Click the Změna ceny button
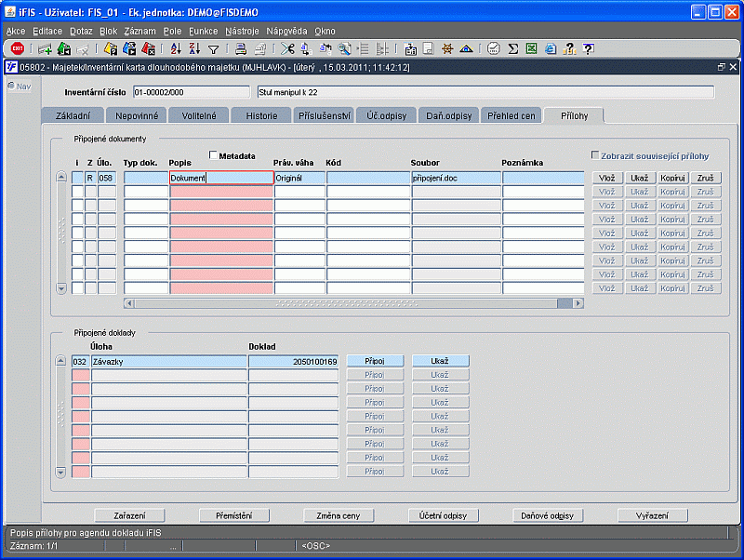Viewport: 744px width, 560px height. [339, 515]
